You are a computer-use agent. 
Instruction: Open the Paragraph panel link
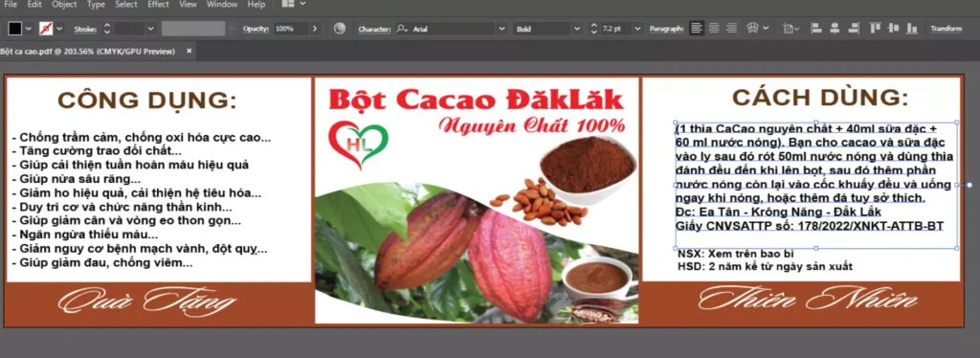(x=667, y=29)
